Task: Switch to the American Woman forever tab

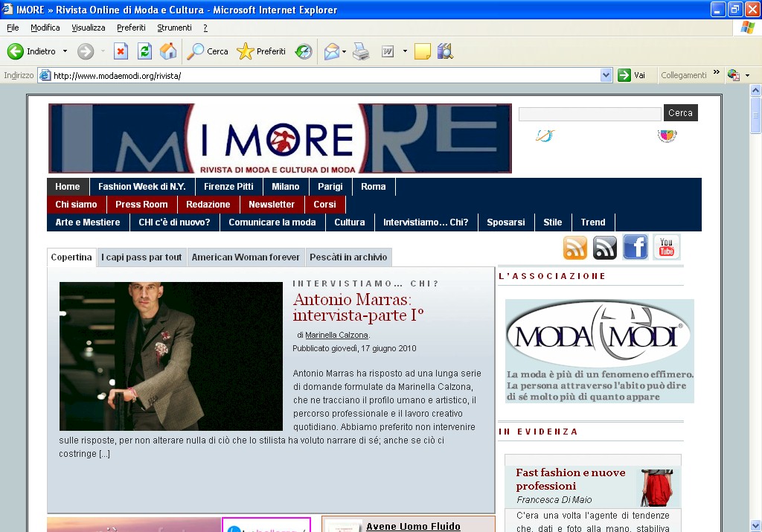Action: pyautogui.click(x=246, y=257)
